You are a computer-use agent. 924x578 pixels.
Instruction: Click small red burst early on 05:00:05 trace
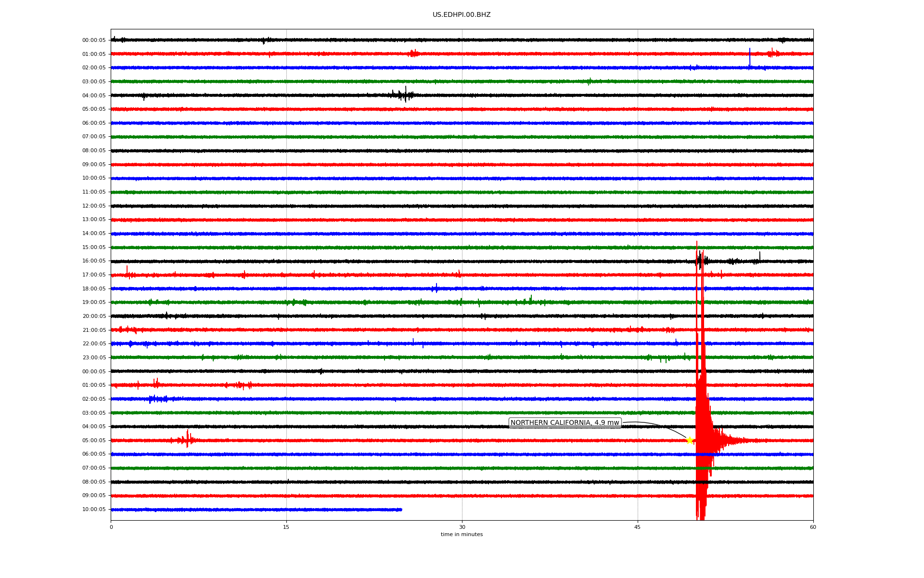tap(187, 439)
